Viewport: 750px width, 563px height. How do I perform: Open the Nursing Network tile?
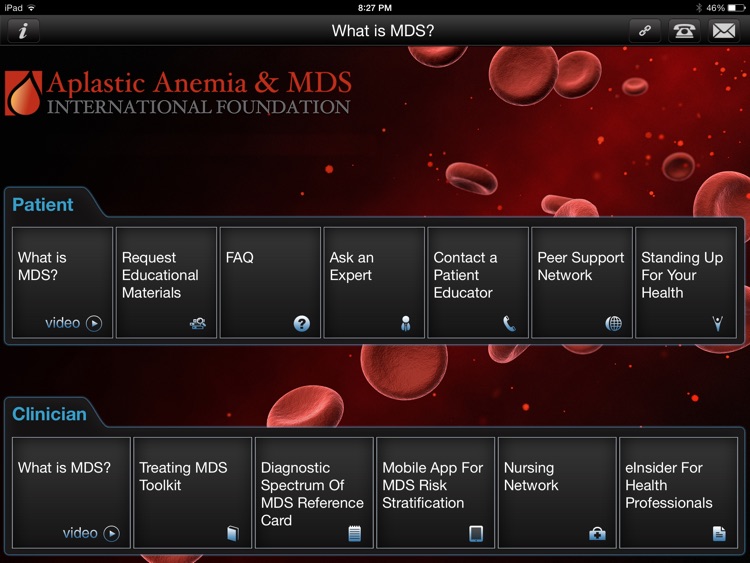557,492
